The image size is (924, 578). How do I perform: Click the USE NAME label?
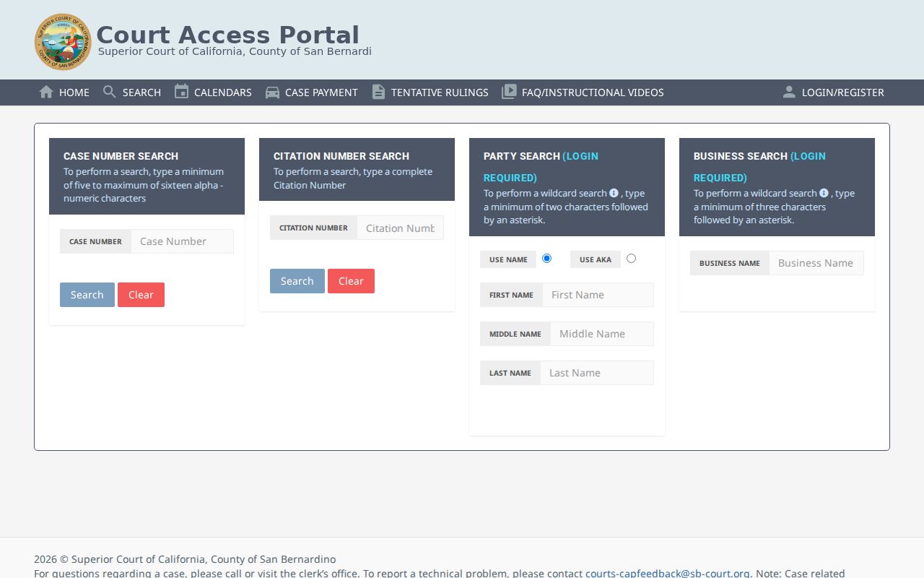[x=508, y=259]
